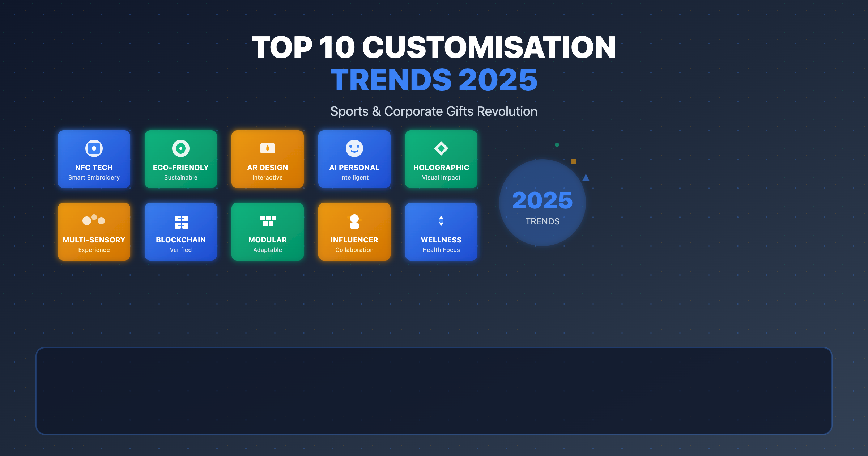Click the AR Design mobile phone icon
Viewport: 868px width, 456px height.
(267, 149)
